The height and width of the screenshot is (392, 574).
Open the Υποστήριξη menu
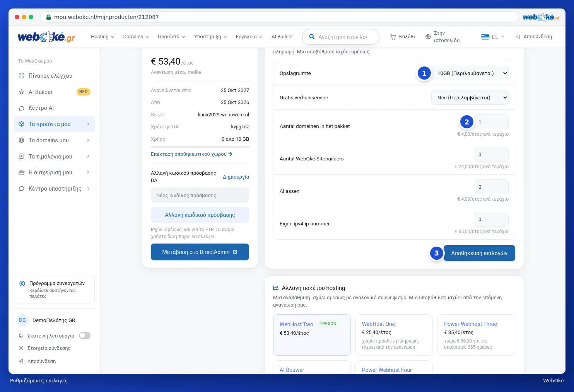point(210,37)
